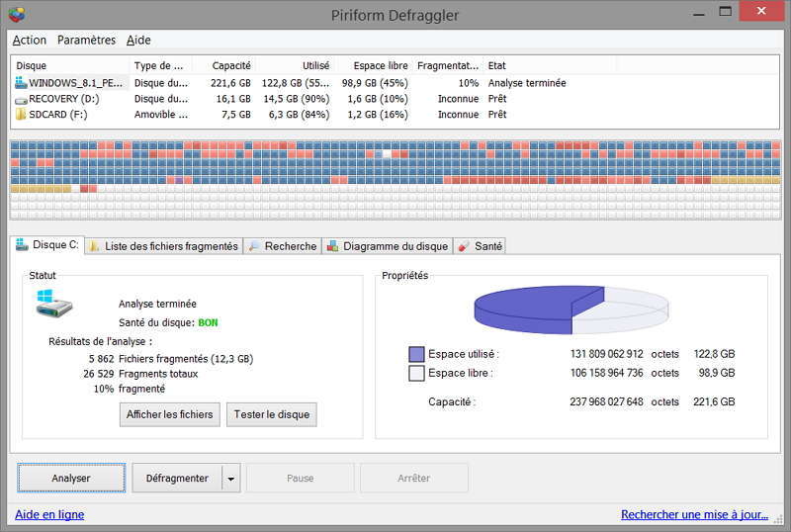Image resolution: width=791 pixels, height=532 pixels.
Task: Click the Disque C: tab icon
Action: coord(22,245)
